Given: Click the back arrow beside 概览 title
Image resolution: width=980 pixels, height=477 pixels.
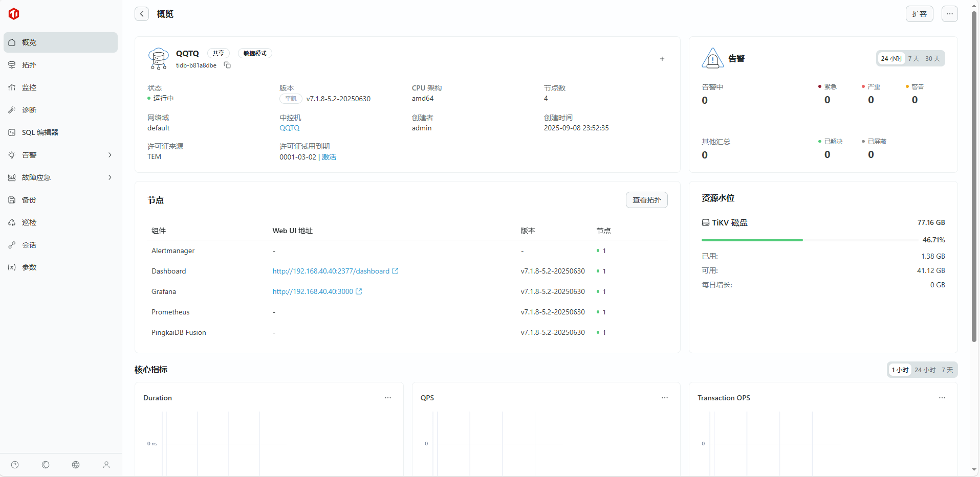Looking at the screenshot, I should [142, 14].
